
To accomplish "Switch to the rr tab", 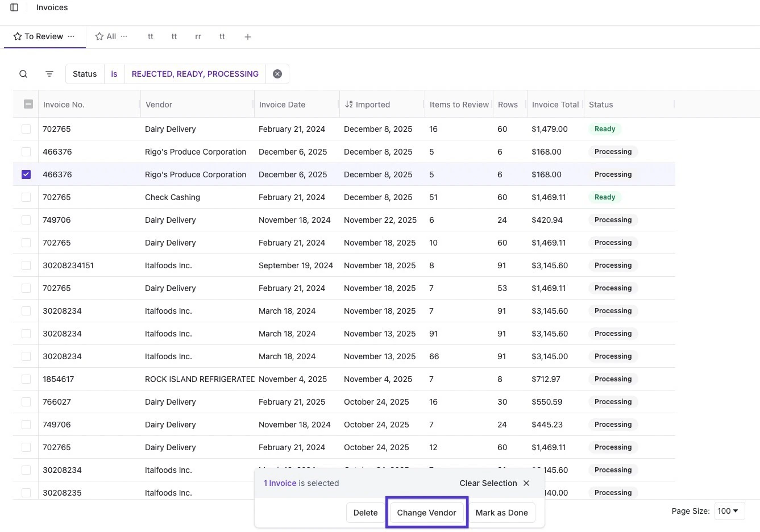I will tap(198, 36).
